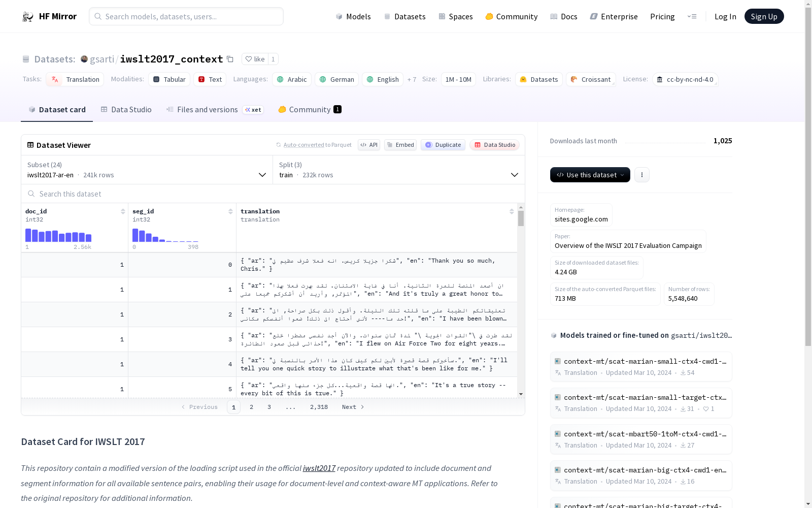The height and width of the screenshot is (508, 812).
Task: Expand the Use this dataset dropdown
Action: click(x=590, y=175)
